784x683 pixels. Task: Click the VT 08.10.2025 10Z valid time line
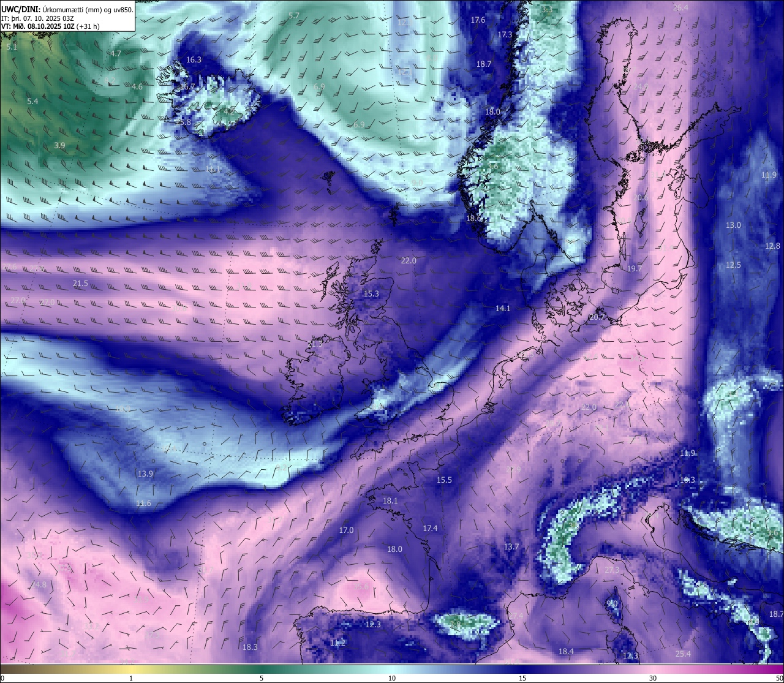click(50, 26)
